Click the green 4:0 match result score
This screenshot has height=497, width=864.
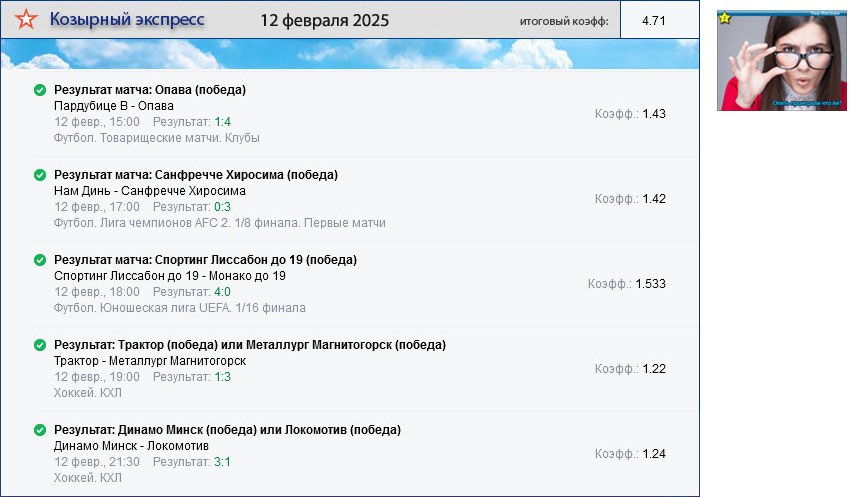[222, 292]
